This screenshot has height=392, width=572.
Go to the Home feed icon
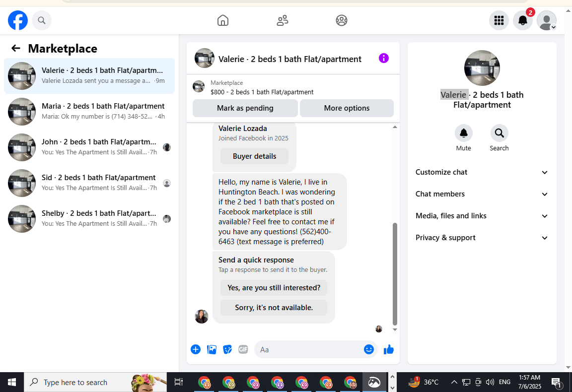pyautogui.click(x=223, y=20)
